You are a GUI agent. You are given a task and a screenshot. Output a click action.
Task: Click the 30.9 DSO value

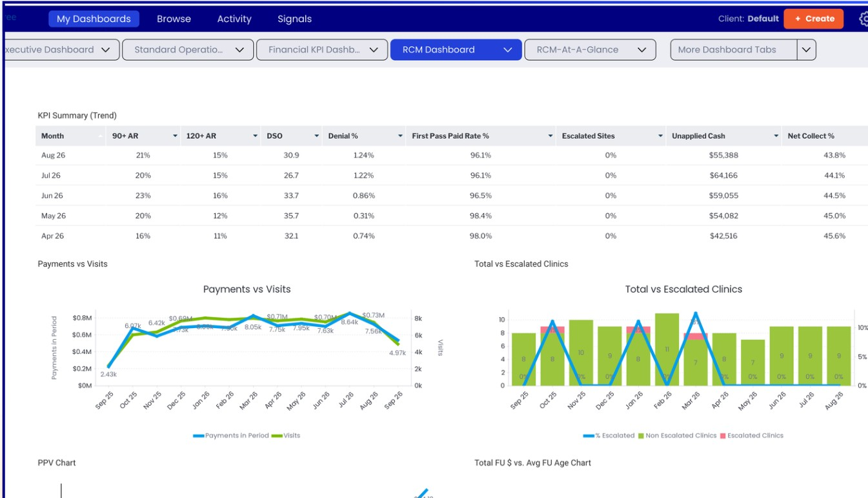click(291, 156)
